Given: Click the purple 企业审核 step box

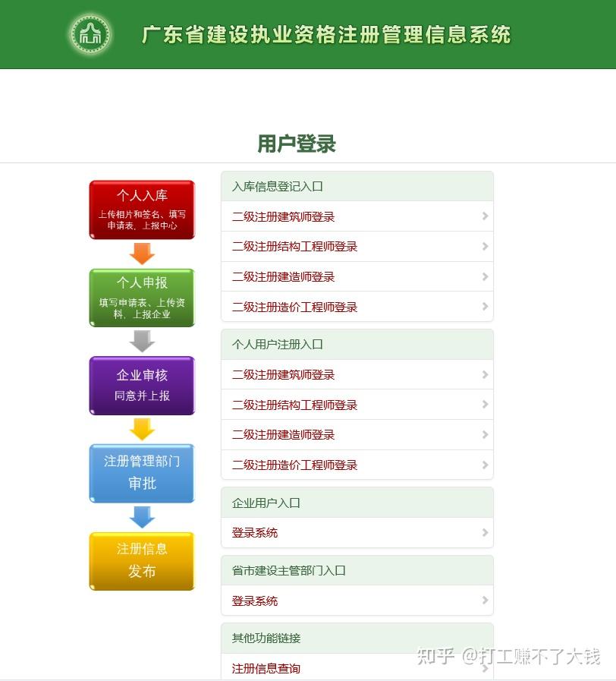Looking at the screenshot, I should pos(142,386).
